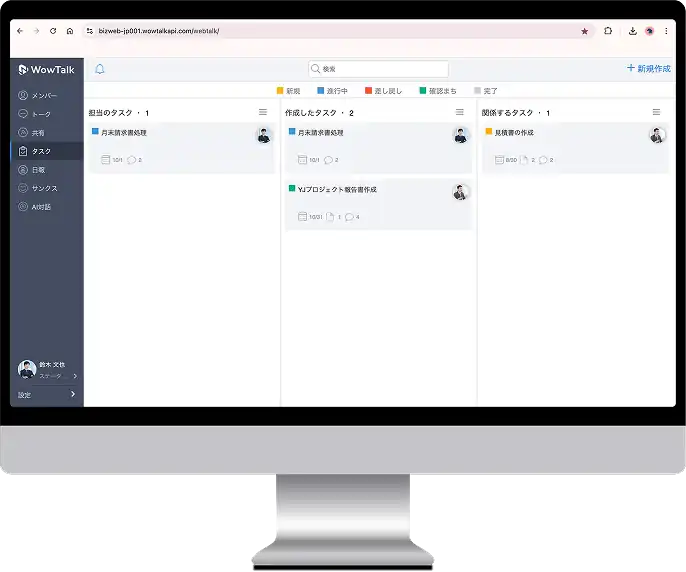Open AI対話 in the sidebar
The width and height of the screenshot is (686, 572).
pyautogui.click(x=46, y=207)
